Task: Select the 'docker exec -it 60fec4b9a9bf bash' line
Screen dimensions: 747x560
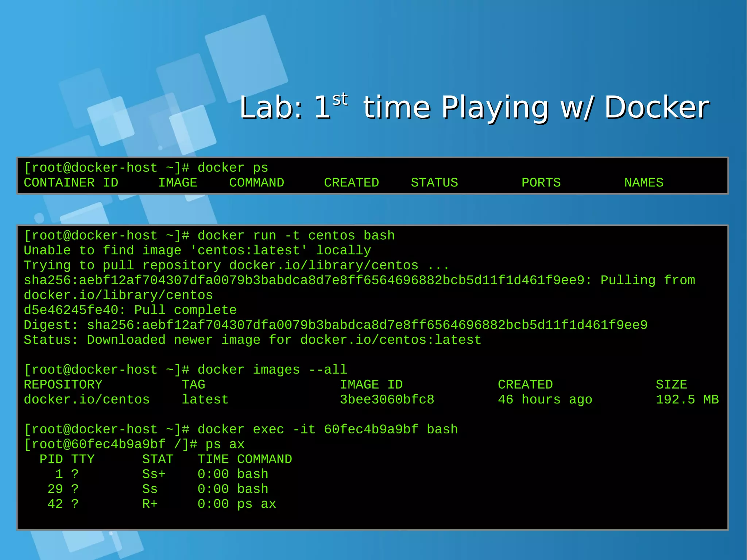Action: click(x=241, y=429)
